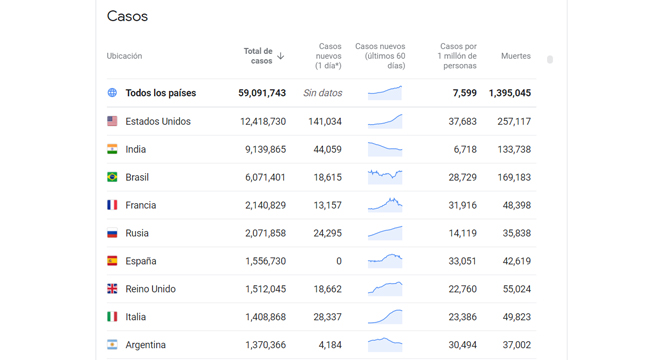The image size is (660, 360).
Task: Sort table by the Muertes column header
Action: [x=516, y=56]
